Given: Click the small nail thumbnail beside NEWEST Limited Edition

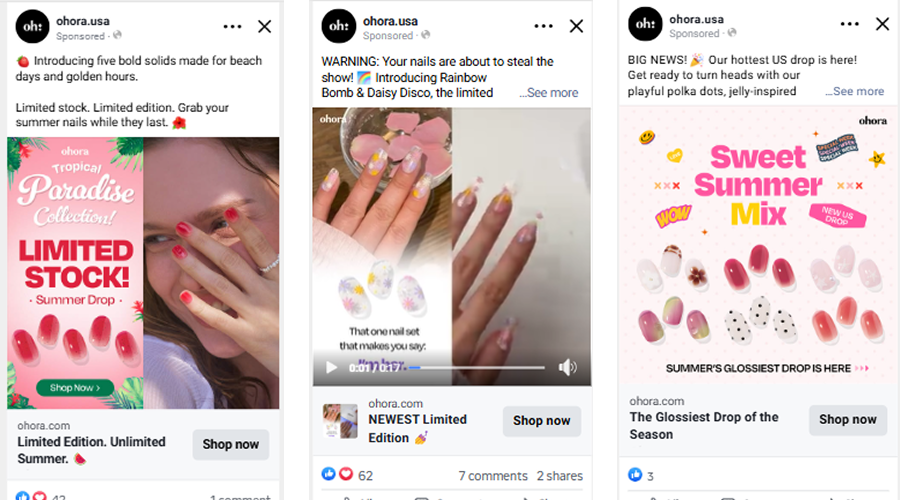Looking at the screenshot, I should (340, 420).
